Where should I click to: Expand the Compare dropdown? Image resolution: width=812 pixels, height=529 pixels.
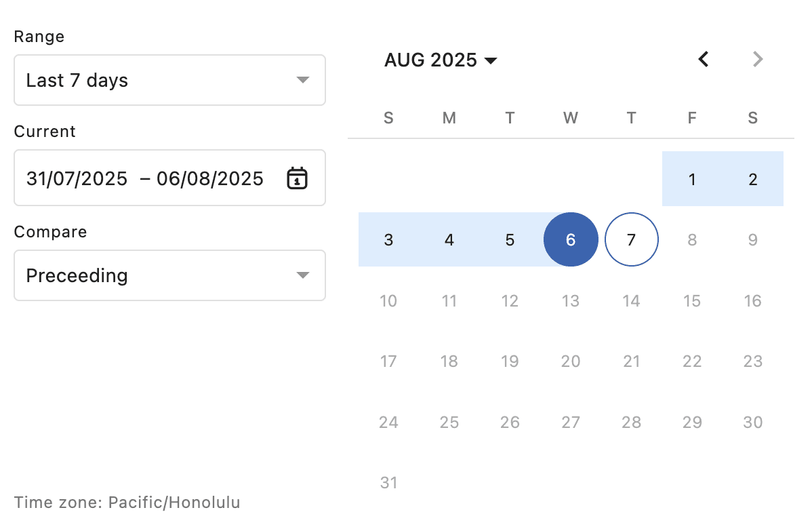tap(169, 275)
